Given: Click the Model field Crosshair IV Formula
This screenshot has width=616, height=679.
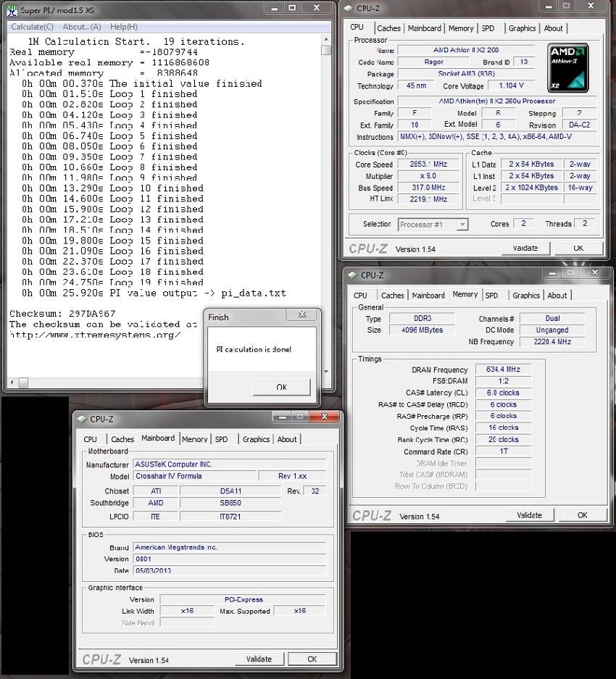Looking at the screenshot, I should pyautogui.click(x=195, y=476).
